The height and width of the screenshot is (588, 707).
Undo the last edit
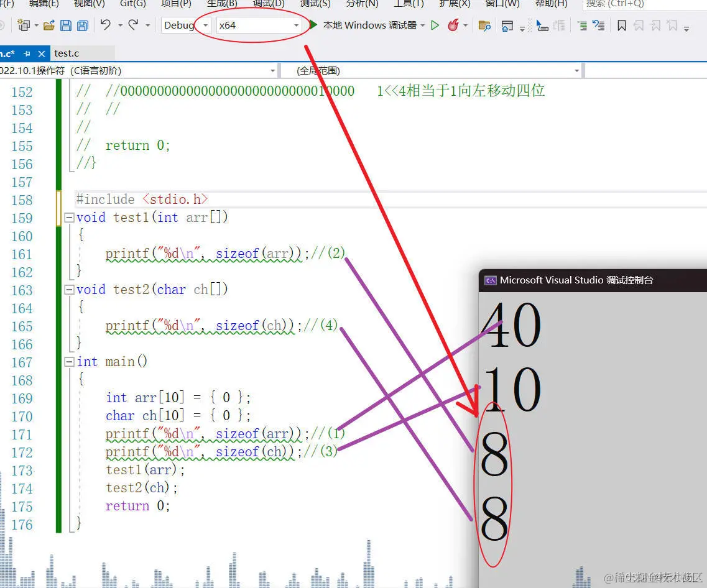pyautogui.click(x=106, y=25)
